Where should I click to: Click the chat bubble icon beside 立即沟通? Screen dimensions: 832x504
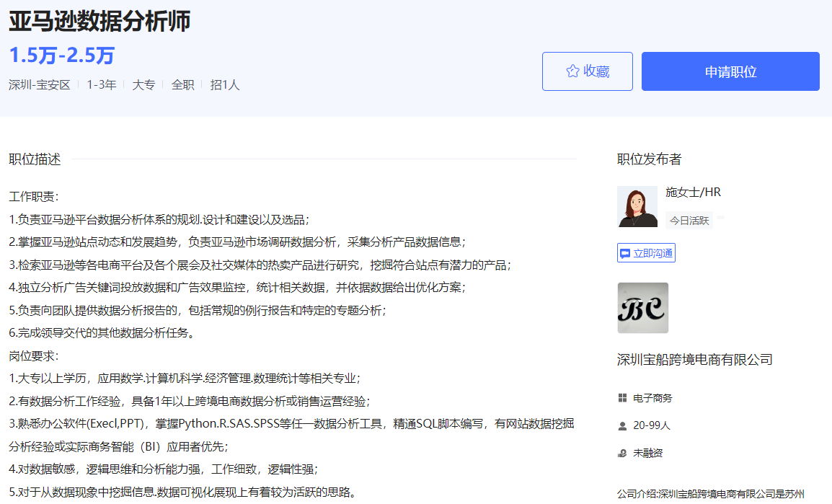pos(625,254)
